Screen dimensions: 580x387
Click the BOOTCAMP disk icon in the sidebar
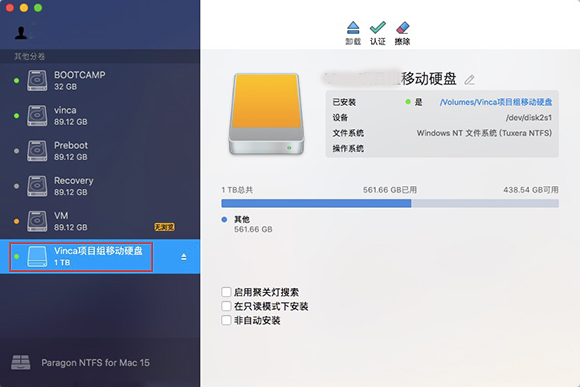37,81
